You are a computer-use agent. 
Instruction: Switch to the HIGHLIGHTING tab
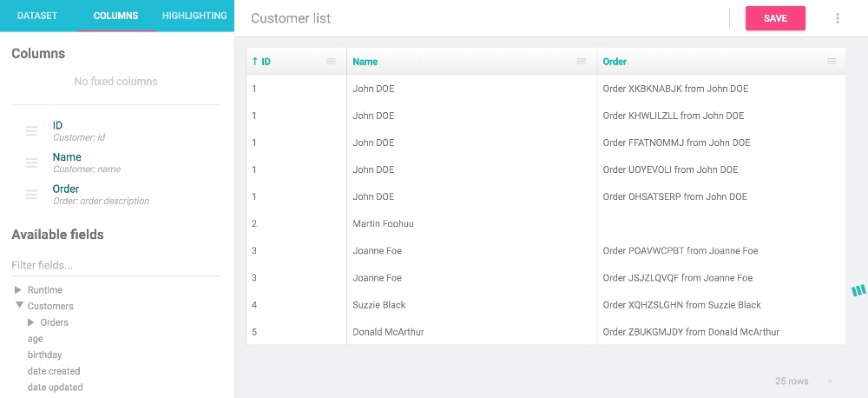pos(194,16)
